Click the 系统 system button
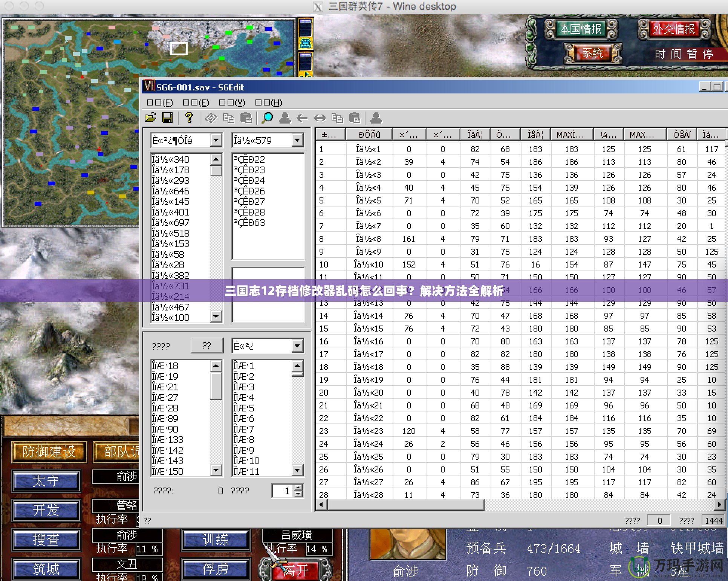The width and height of the screenshot is (728, 581). (593, 53)
